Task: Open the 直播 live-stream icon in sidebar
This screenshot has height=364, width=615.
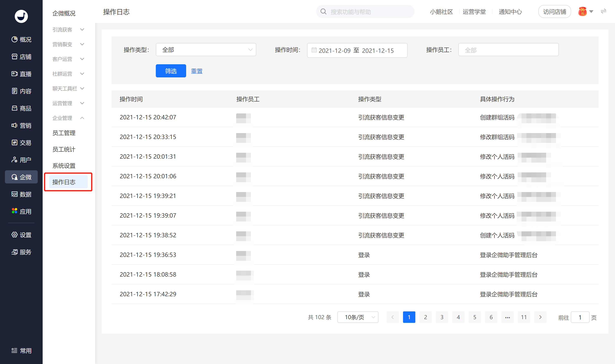Action: click(15, 74)
